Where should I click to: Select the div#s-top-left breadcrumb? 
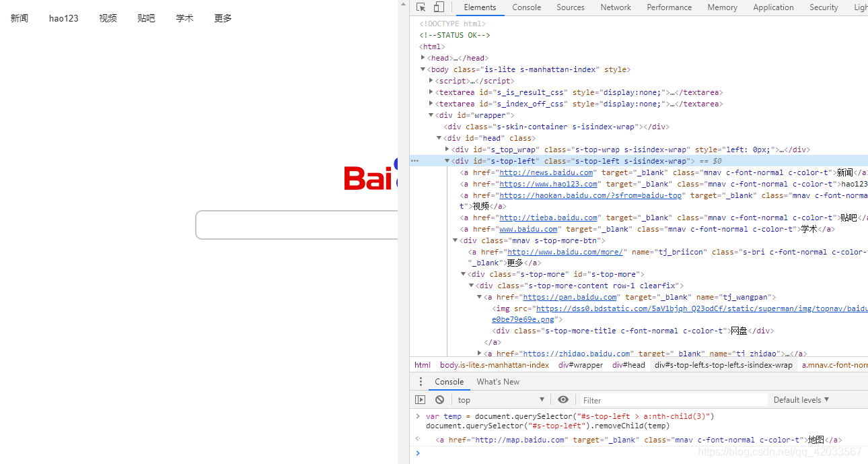pyautogui.click(x=724, y=365)
